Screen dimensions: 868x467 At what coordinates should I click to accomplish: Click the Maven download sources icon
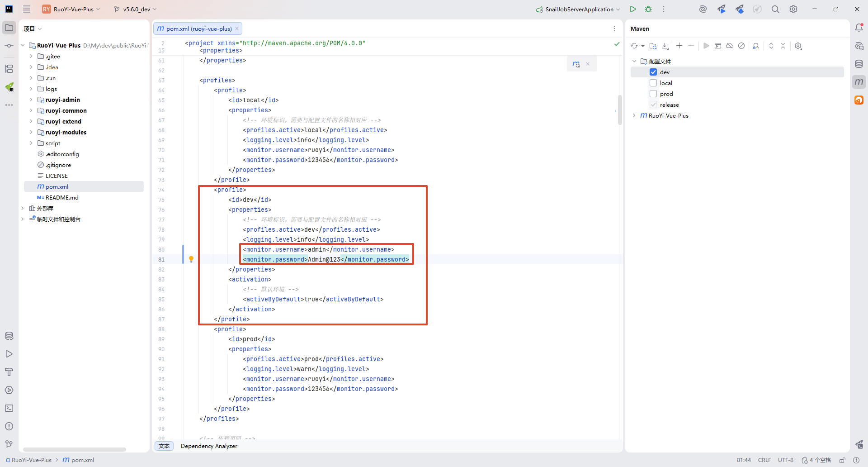click(x=665, y=46)
